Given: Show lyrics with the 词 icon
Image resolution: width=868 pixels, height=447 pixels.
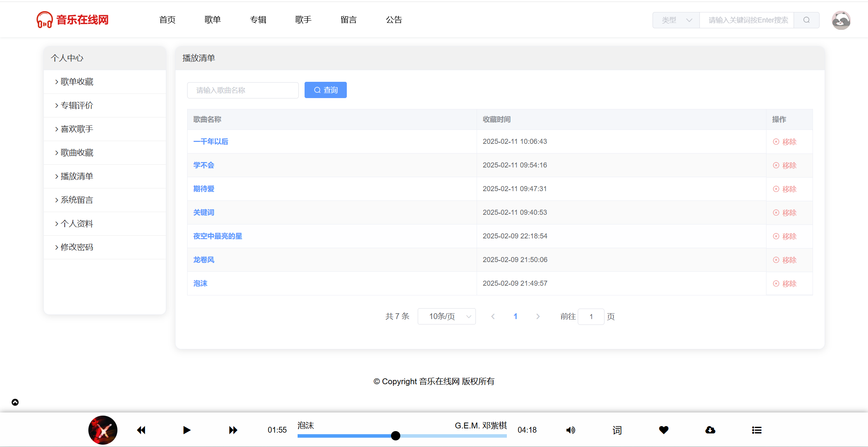Looking at the screenshot, I should 617,430.
